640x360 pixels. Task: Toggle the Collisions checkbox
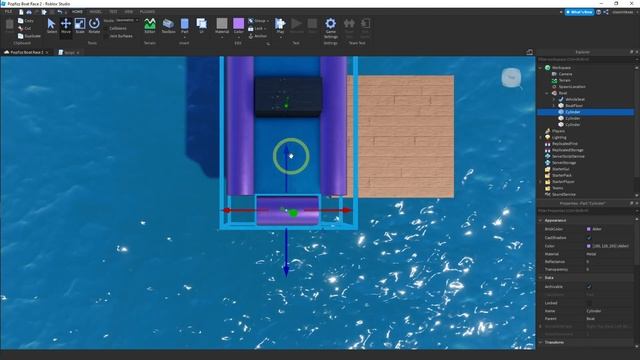pyautogui.click(x=107, y=28)
